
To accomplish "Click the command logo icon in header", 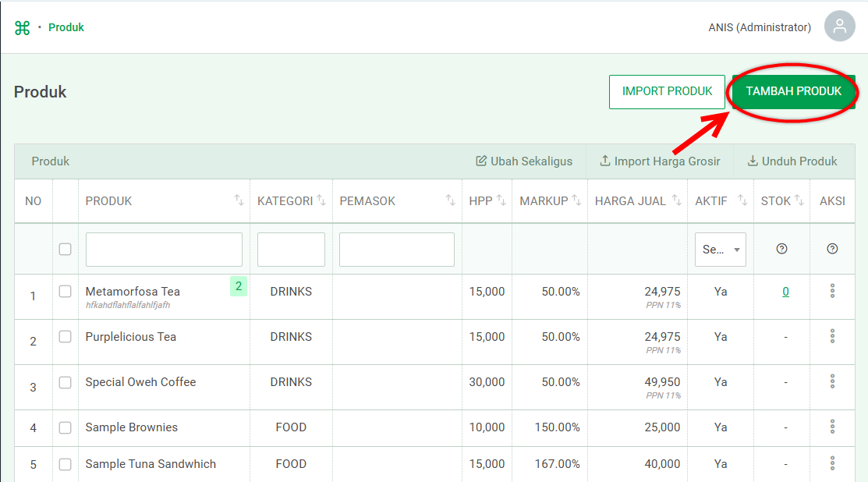I will [x=22, y=28].
